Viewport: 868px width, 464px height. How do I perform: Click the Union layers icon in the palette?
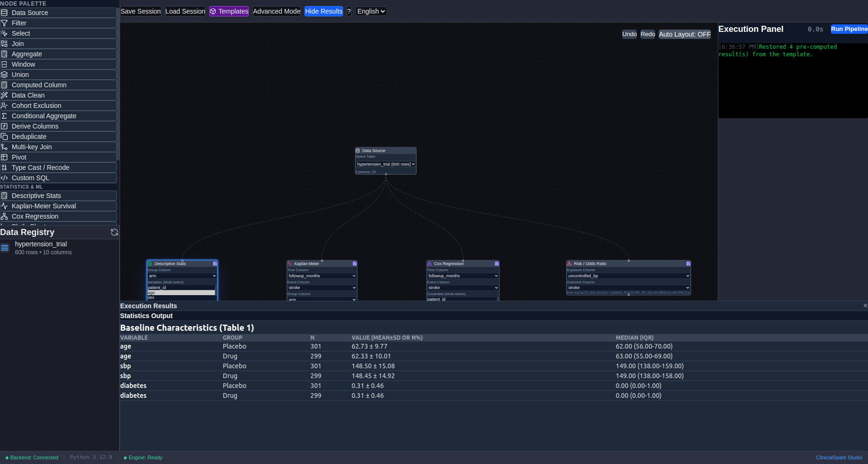point(4,75)
